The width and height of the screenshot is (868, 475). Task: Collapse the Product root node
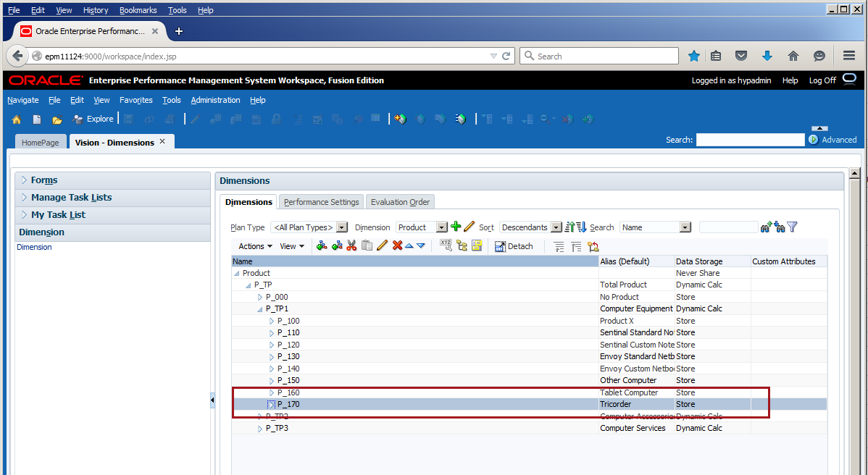(x=236, y=273)
